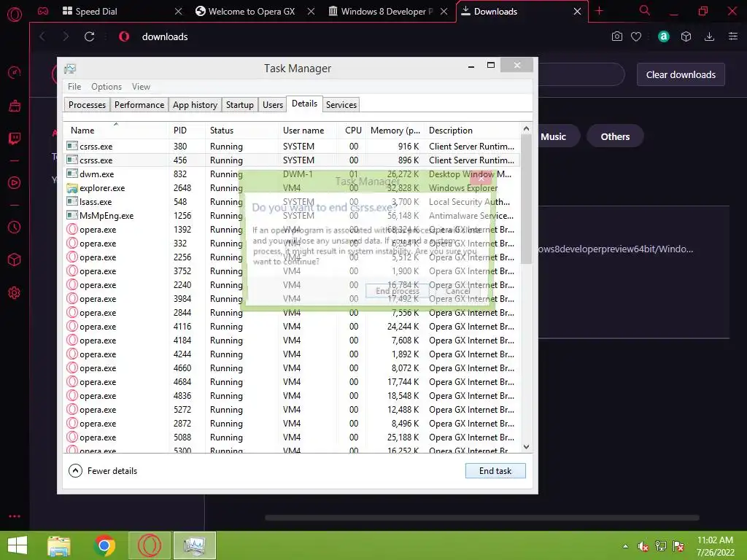747x560 pixels.
Task: Open the Windows Start button
Action: click(18, 545)
